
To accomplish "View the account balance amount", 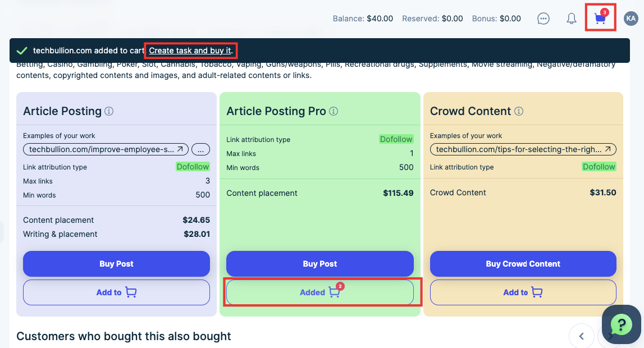I will (380, 19).
